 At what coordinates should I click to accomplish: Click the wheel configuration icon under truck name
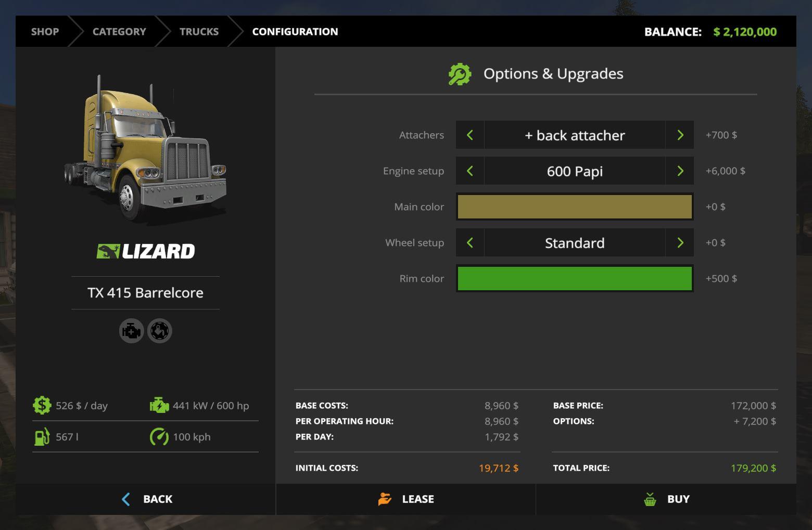click(x=160, y=331)
